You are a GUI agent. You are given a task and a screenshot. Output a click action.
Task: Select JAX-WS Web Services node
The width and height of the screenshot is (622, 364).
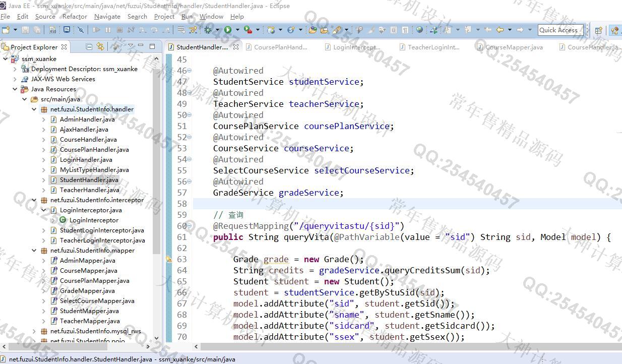[x=63, y=79]
